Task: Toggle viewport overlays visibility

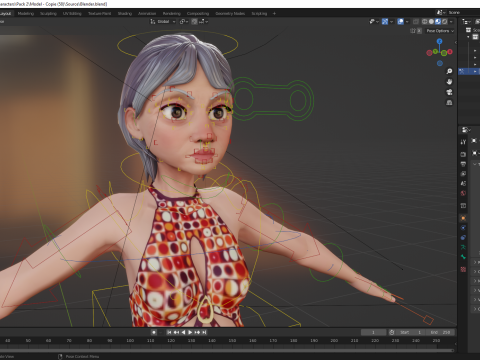Action: click(401, 22)
